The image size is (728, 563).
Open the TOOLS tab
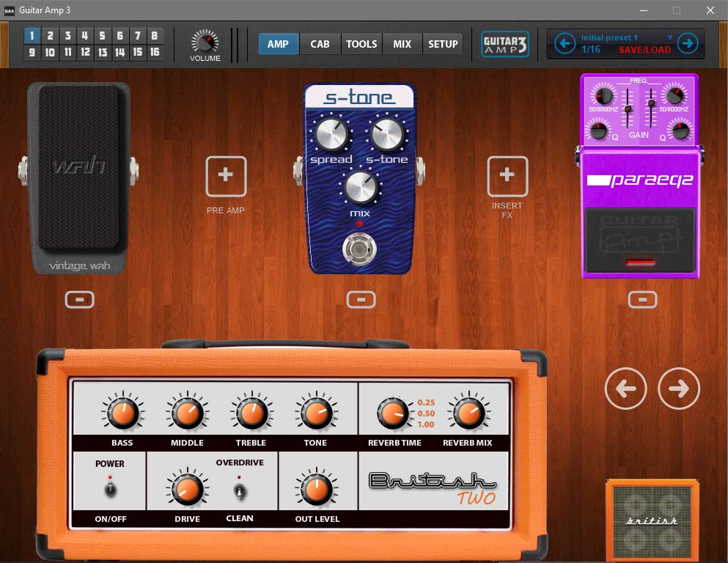click(361, 44)
